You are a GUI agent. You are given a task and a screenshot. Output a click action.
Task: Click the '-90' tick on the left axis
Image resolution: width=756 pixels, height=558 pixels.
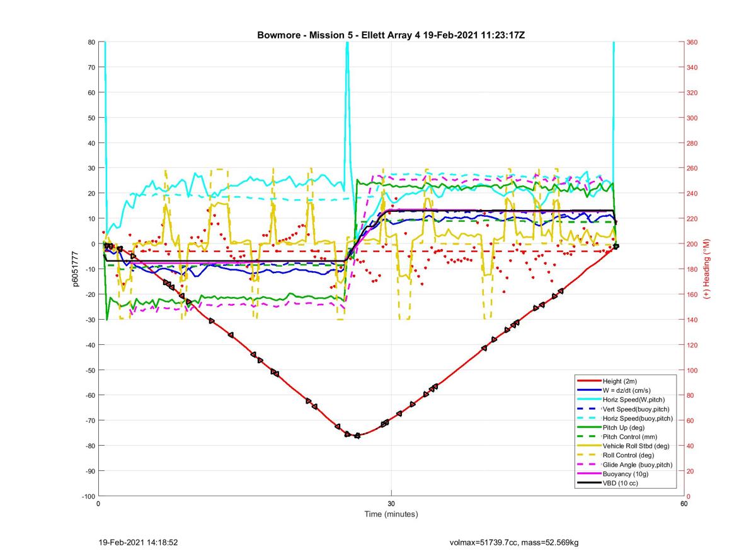pos(90,471)
